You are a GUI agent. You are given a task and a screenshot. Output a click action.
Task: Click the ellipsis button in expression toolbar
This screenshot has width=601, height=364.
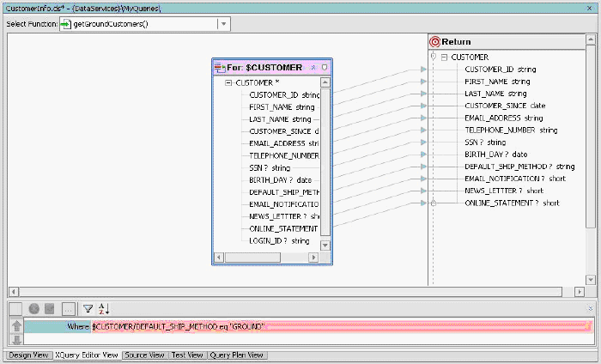click(x=68, y=309)
